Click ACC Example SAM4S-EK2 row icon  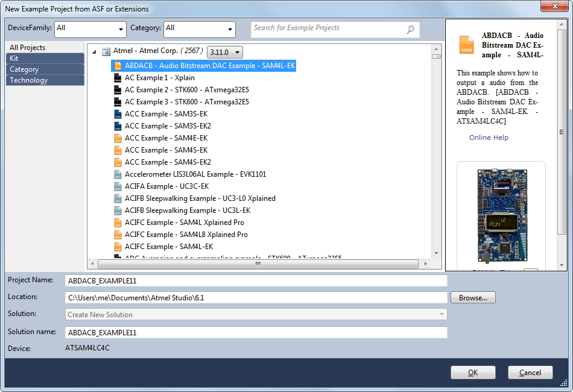pyautogui.click(x=118, y=162)
